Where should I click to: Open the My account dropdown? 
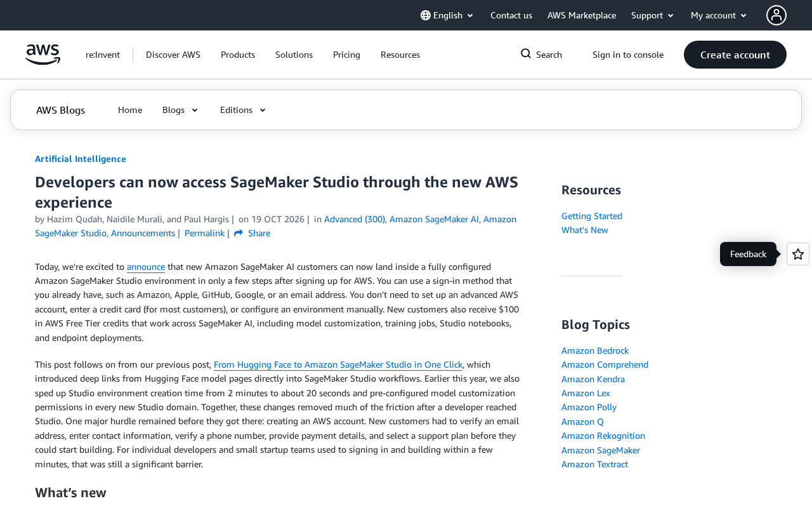click(719, 15)
